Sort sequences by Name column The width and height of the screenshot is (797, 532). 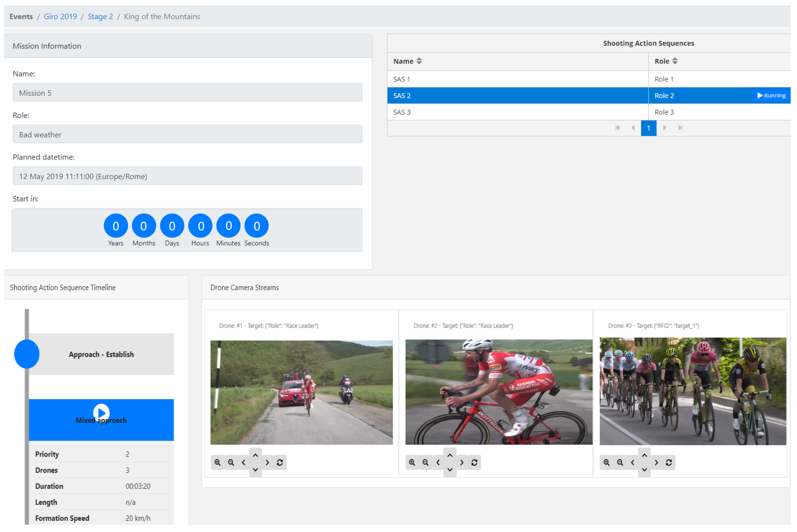[x=419, y=61]
